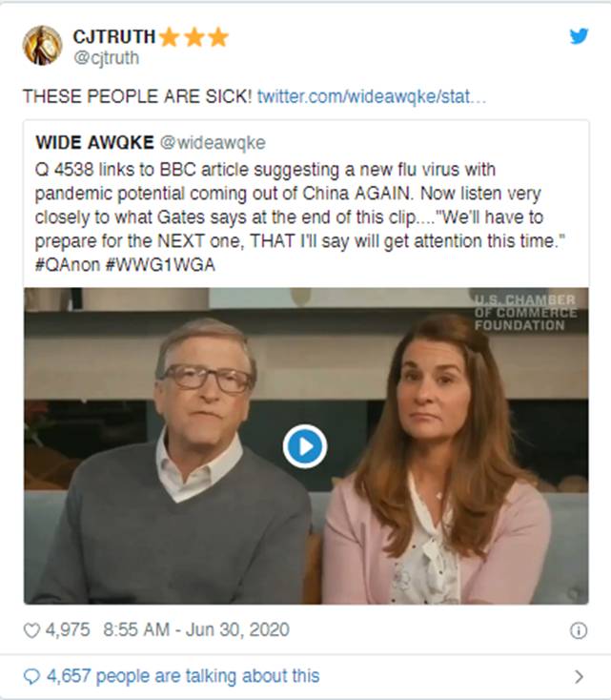
Task: Open the CJTRUTH profile avatar
Action: [x=43, y=45]
